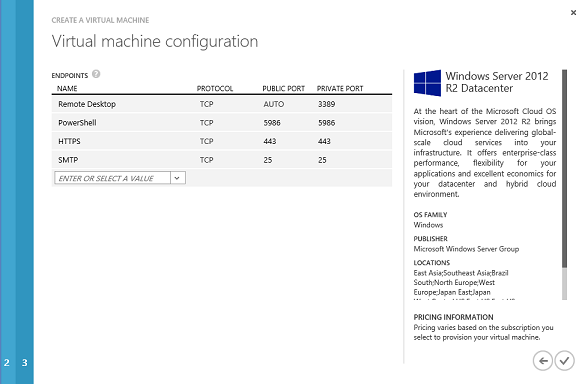Image resolution: width=585 pixels, height=384 pixels.
Task: Click the PRIVATE PORT column header
Action: pyautogui.click(x=340, y=88)
